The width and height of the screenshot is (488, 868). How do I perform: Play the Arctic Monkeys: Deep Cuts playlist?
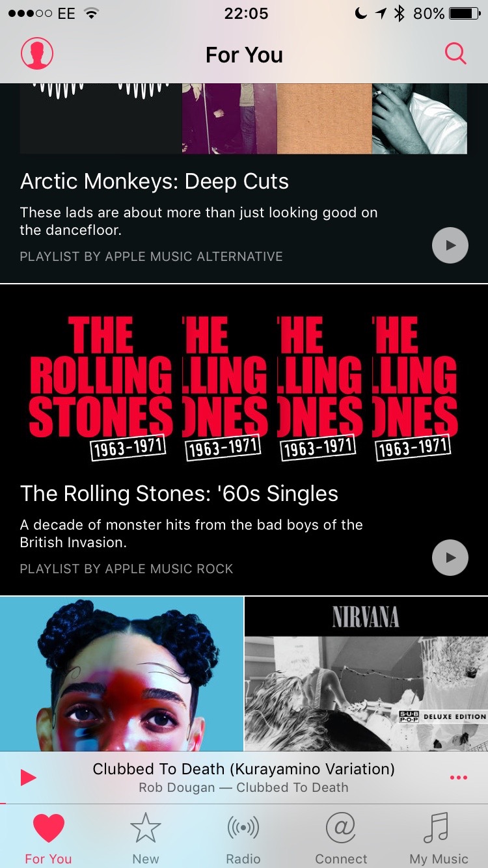pos(450,245)
